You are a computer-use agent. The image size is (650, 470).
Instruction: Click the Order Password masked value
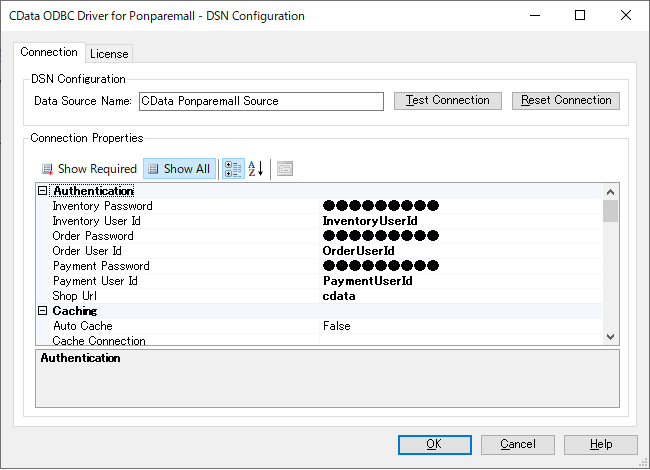click(x=381, y=236)
